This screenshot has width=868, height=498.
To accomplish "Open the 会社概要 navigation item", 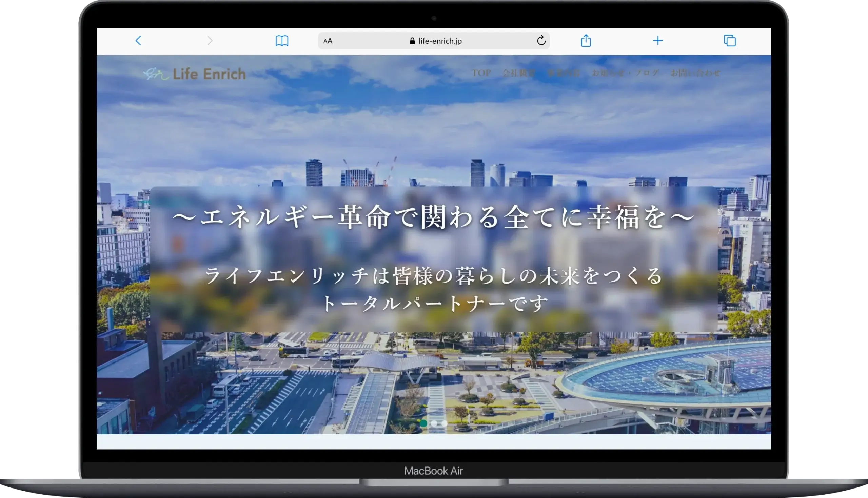I will click(518, 73).
